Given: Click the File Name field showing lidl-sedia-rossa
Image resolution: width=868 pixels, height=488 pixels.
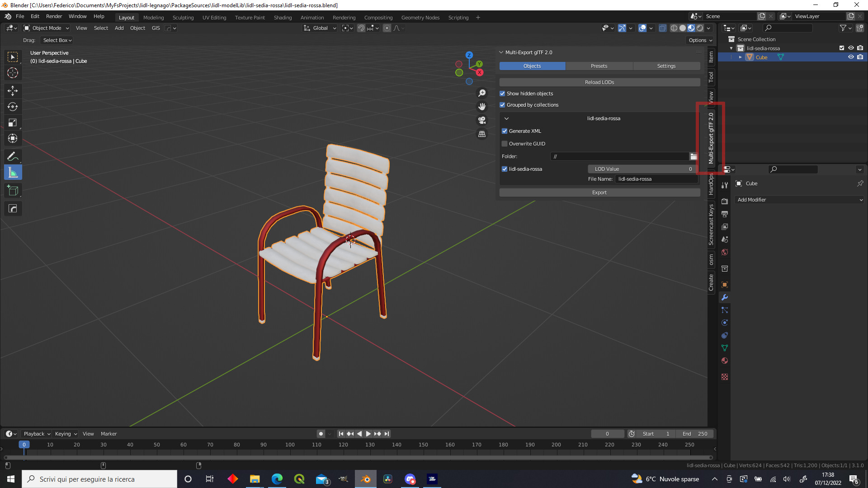Looking at the screenshot, I should tap(656, 179).
